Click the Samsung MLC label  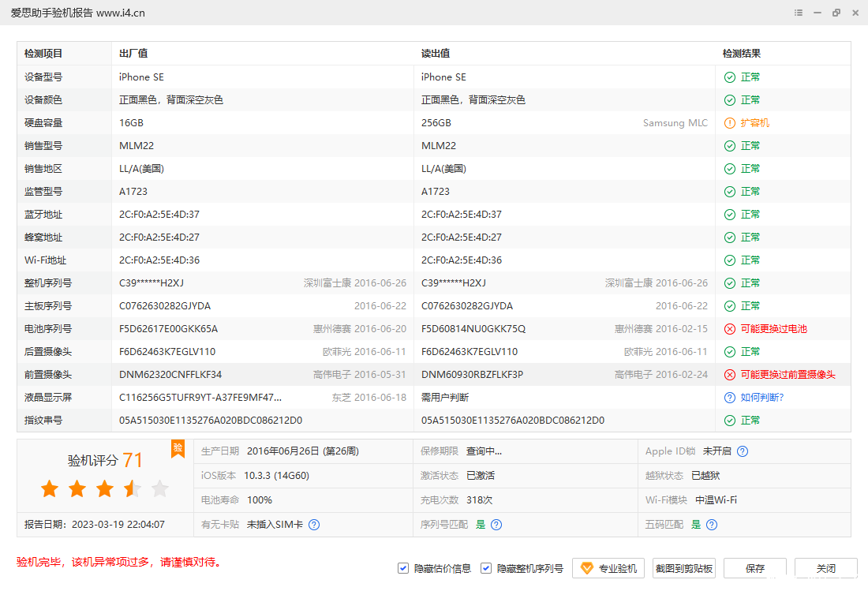[x=675, y=123]
